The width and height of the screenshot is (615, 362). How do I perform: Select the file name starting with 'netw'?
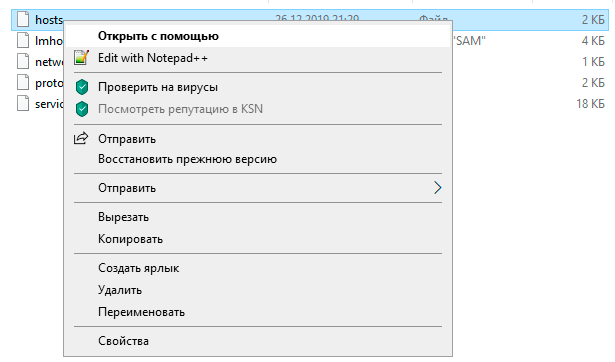pyautogui.click(x=49, y=62)
